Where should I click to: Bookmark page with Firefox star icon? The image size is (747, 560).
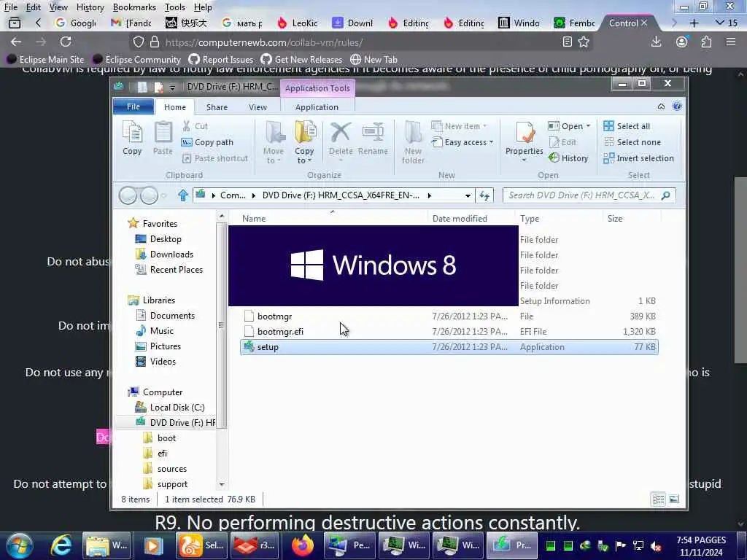[x=584, y=42]
